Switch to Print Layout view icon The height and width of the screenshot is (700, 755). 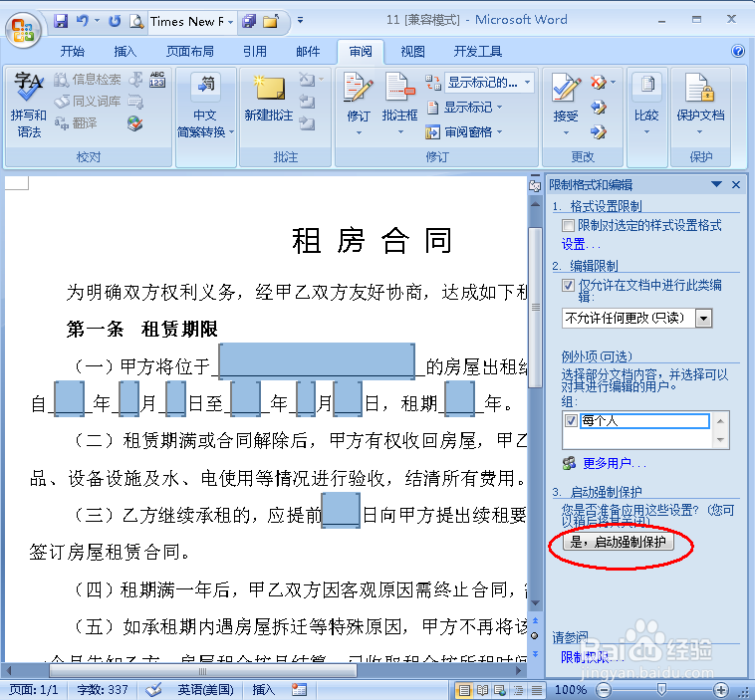point(464,690)
